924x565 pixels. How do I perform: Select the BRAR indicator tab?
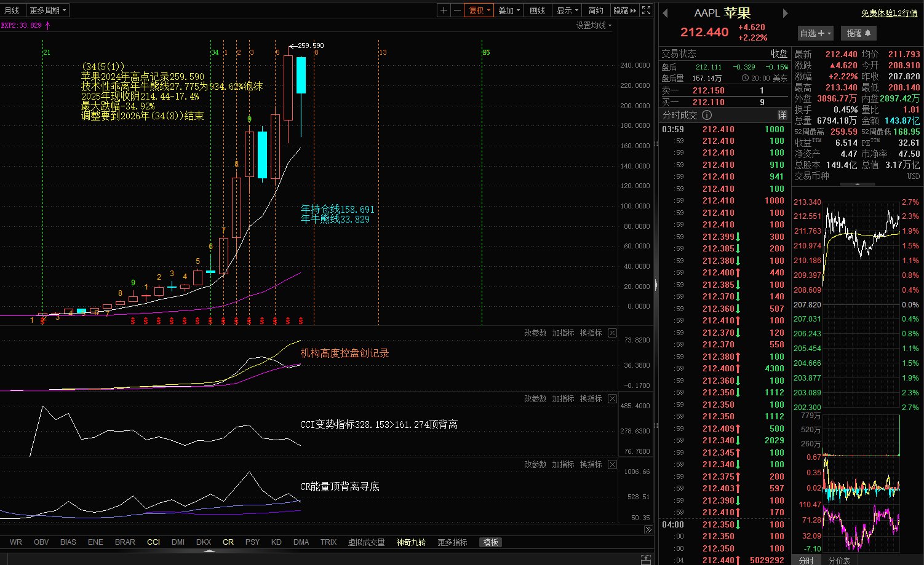tap(125, 542)
